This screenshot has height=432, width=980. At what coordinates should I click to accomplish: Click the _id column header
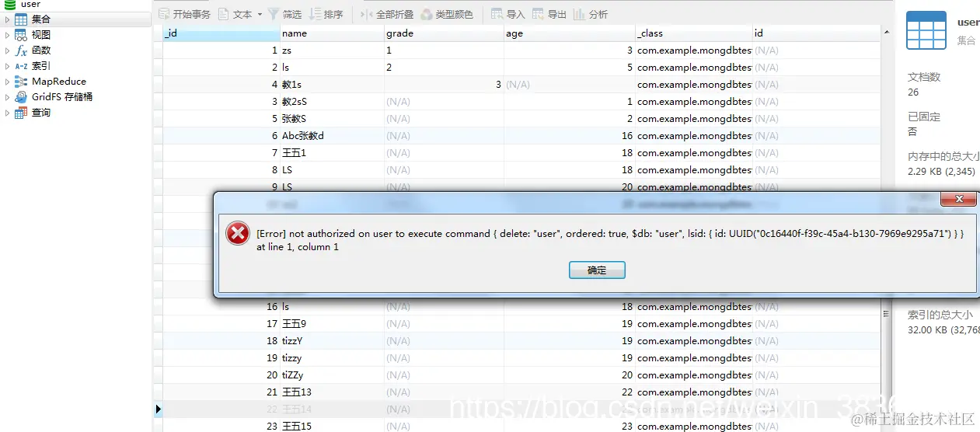click(221, 33)
